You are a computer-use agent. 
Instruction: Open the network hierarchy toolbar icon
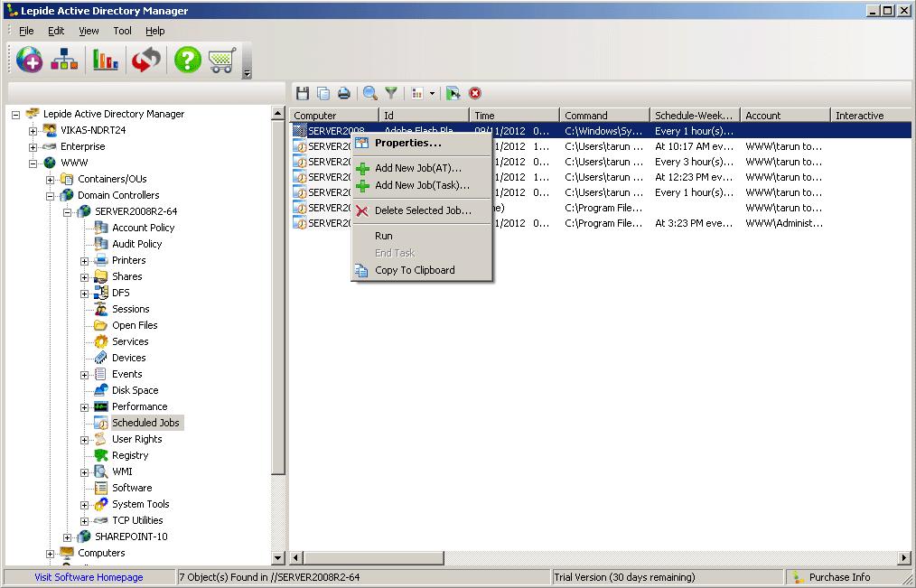pos(64,60)
